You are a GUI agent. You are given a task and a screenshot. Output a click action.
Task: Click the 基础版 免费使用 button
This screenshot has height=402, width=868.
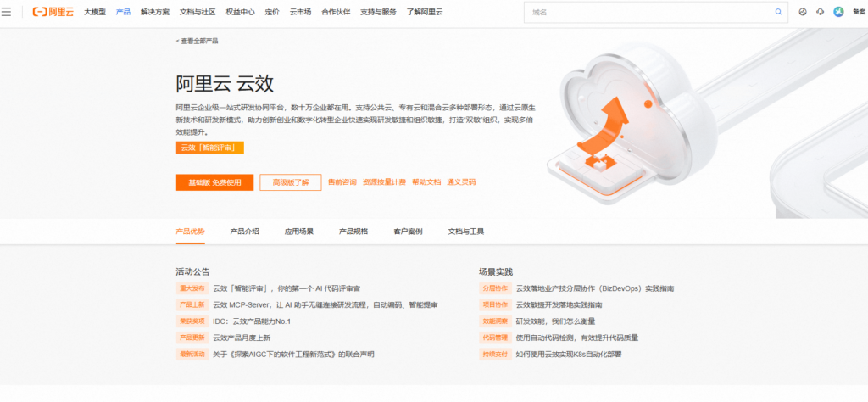[x=214, y=182]
